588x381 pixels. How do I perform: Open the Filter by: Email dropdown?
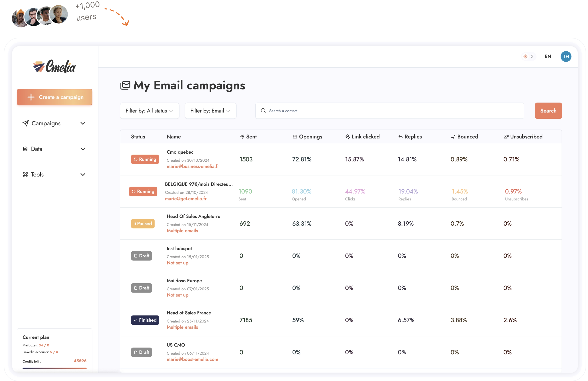(x=211, y=111)
